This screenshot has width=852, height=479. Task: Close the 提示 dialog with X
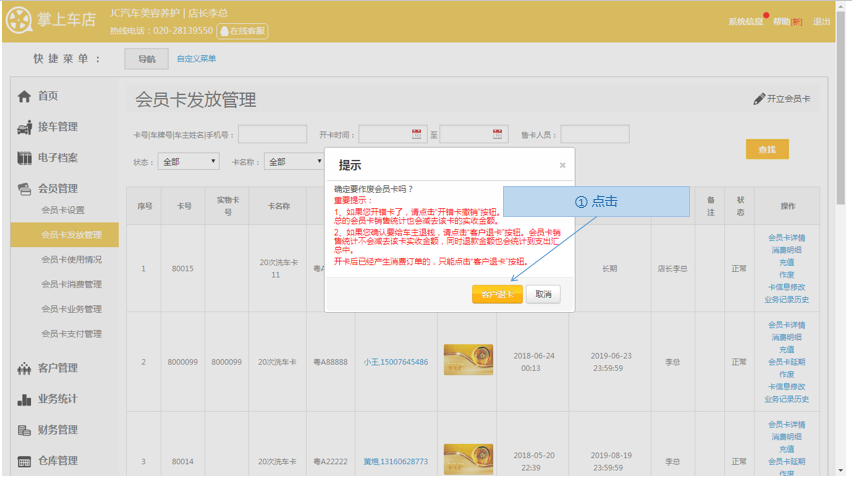pyautogui.click(x=562, y=165)
